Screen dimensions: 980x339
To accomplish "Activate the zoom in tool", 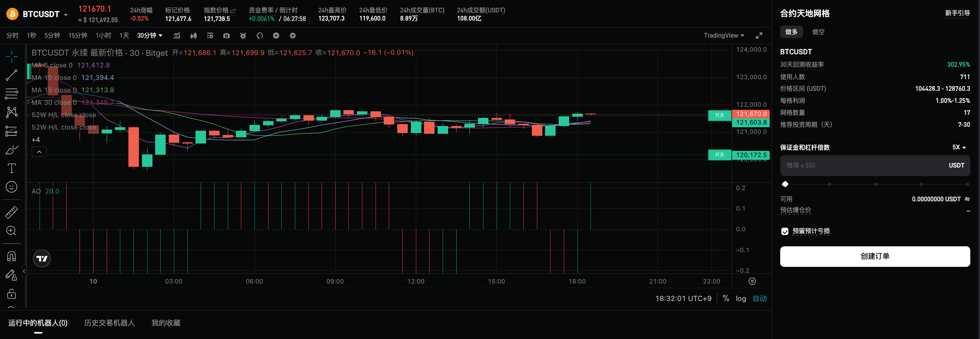I will [x=12, y=231].
